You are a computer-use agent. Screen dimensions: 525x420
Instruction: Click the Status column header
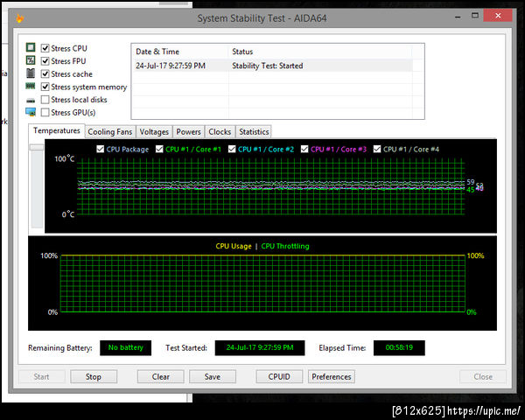[x=321, y=52]
